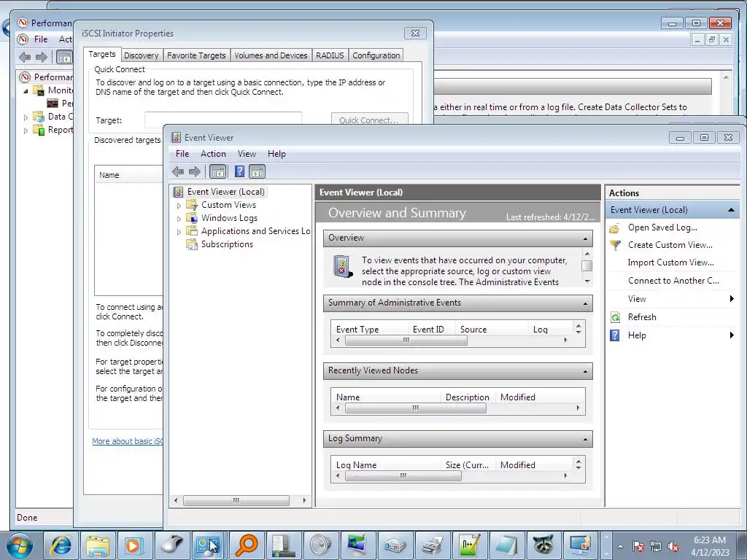Click the mouse icon on taskbar

point(172,545)
